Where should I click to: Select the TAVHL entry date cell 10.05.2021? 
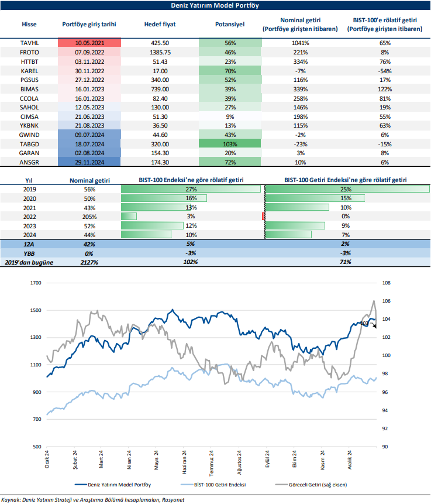click(x=89, y=43)
